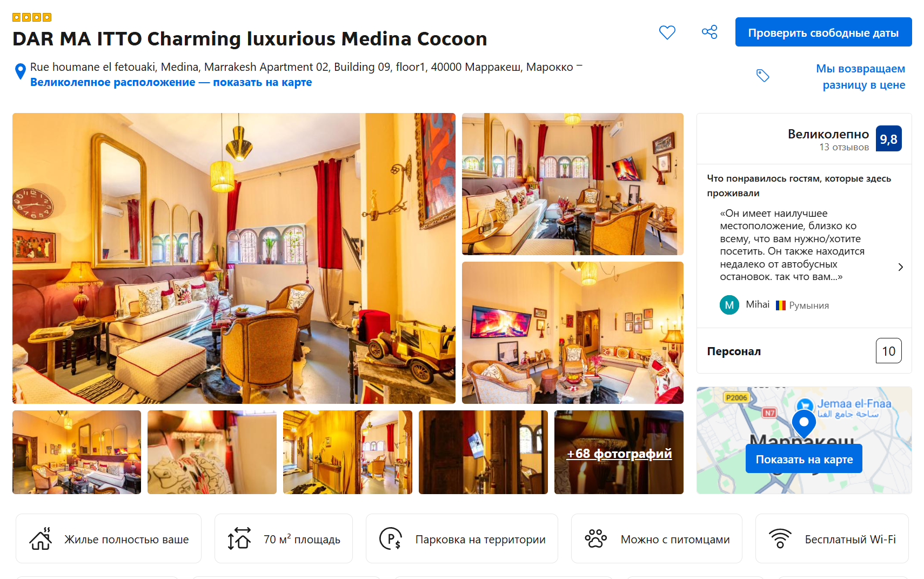Click 'Показать на карте' map button
The image size is (924, 579).
[804, 459]
